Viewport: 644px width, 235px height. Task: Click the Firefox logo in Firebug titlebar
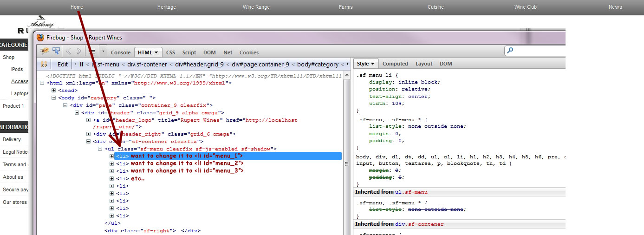(40, 37)
